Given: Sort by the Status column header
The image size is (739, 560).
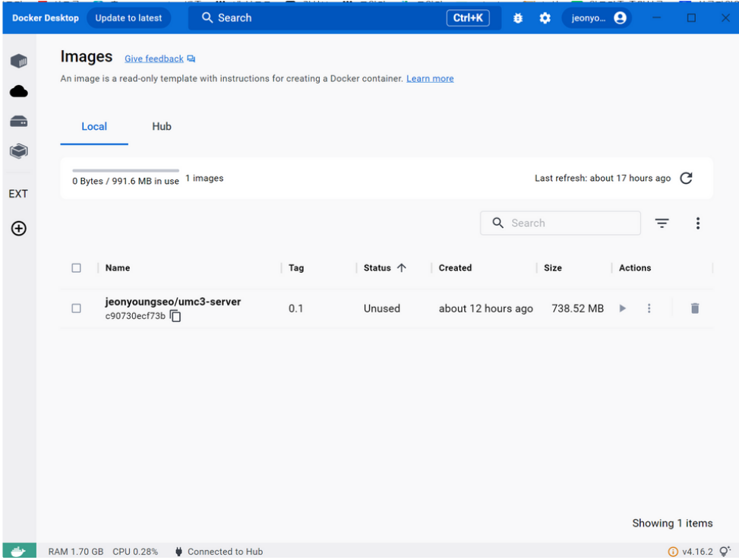Looking at the screenshot, I should pos(377,267).
